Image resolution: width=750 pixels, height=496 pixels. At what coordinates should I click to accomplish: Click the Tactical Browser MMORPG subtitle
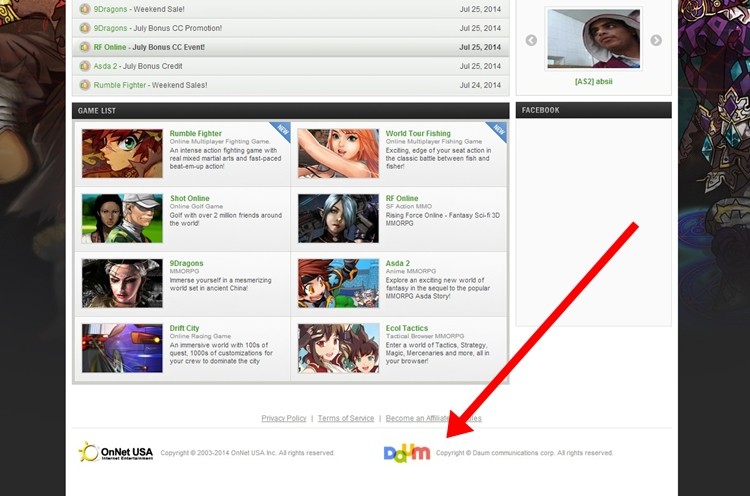pyautogui.click(x=425, y=336)
